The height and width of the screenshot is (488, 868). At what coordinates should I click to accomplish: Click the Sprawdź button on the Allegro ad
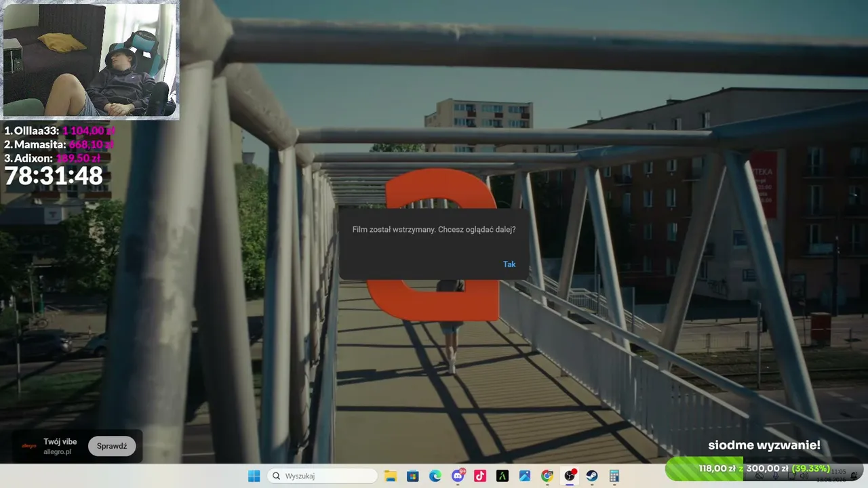pyautogui.click(x=112, y=446)
